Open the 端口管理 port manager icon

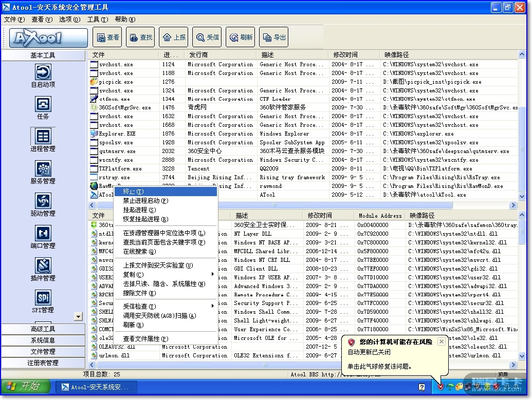tap(43, 233)
